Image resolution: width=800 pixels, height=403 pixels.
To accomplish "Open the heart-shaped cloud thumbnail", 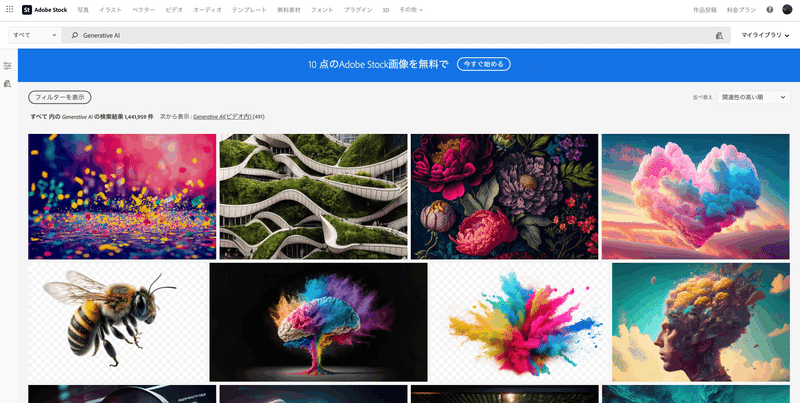I will [695, 196].
